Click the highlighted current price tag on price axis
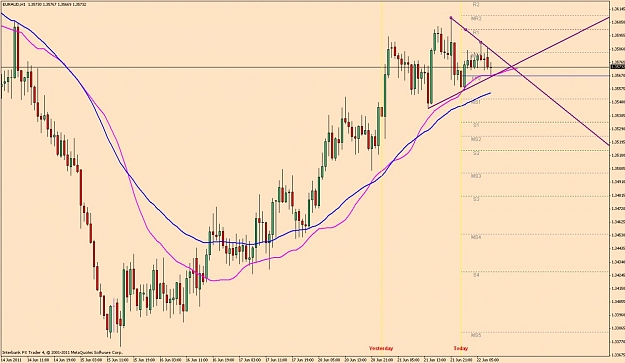Screen dimensions: 625x363 click(x=617, y=67)
